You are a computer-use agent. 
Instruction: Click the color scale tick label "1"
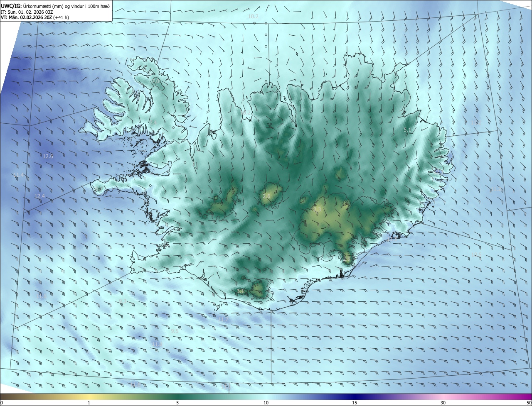click(89, 403)
